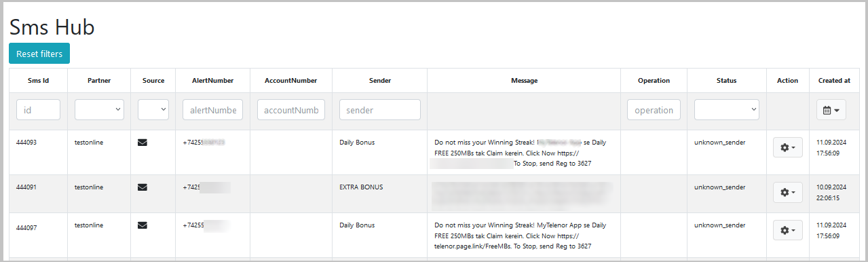Click envelope source icon in row 444097
Viewport: 868px width, 262px height.
pyautogui.click(x=143, y=225)
